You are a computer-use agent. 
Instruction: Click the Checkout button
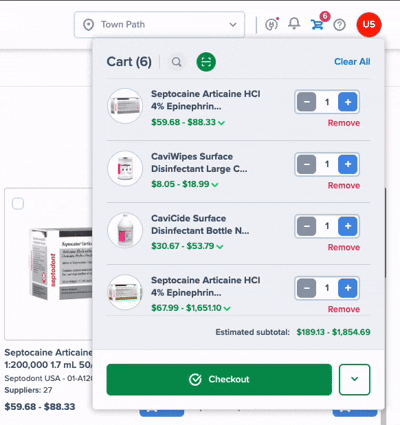click(219, 379)
